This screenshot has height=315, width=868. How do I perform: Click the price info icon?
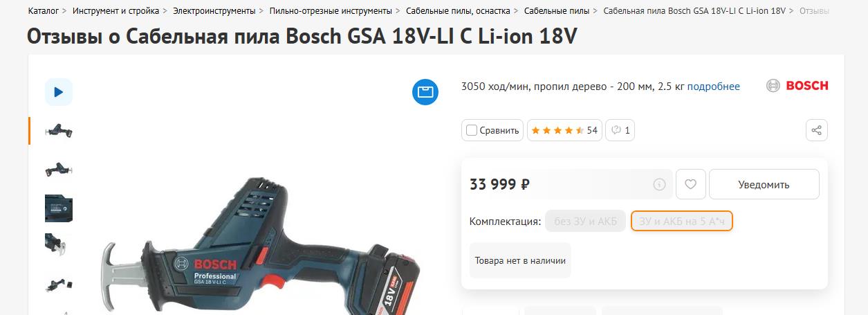pyautogui.click(x=659, y=185)
